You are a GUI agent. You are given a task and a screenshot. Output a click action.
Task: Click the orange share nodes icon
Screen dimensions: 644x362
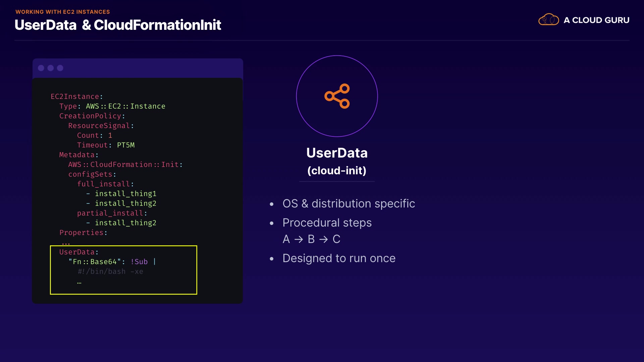(337, 96)
